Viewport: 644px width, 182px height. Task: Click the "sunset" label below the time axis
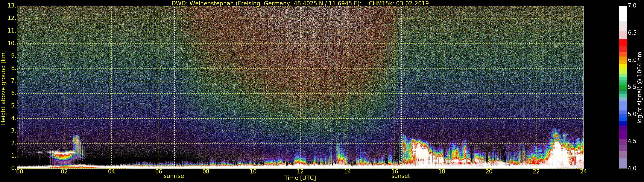coord(401,176)
